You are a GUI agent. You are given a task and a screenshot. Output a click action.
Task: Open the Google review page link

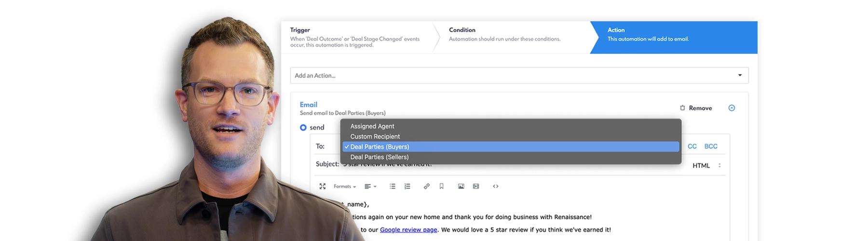(x=408, y=230)
